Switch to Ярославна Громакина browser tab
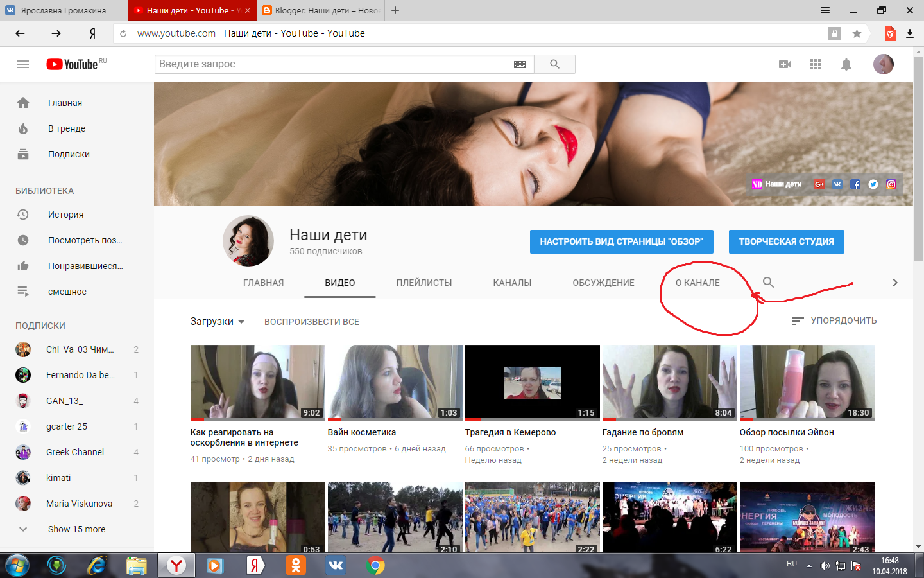 (x=63, y=10)
